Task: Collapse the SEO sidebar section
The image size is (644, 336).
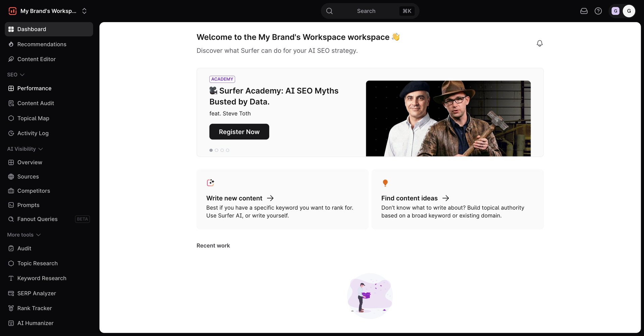Action: 16,75
